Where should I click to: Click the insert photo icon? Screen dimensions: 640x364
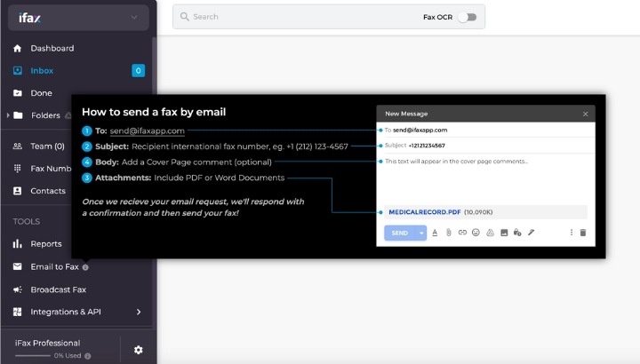coord(504,233)
